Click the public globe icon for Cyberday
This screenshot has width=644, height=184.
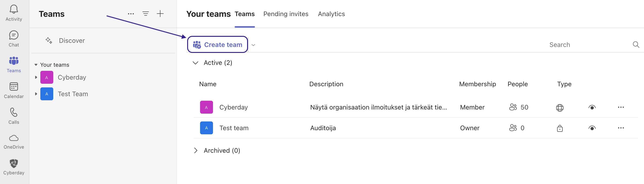559,108
